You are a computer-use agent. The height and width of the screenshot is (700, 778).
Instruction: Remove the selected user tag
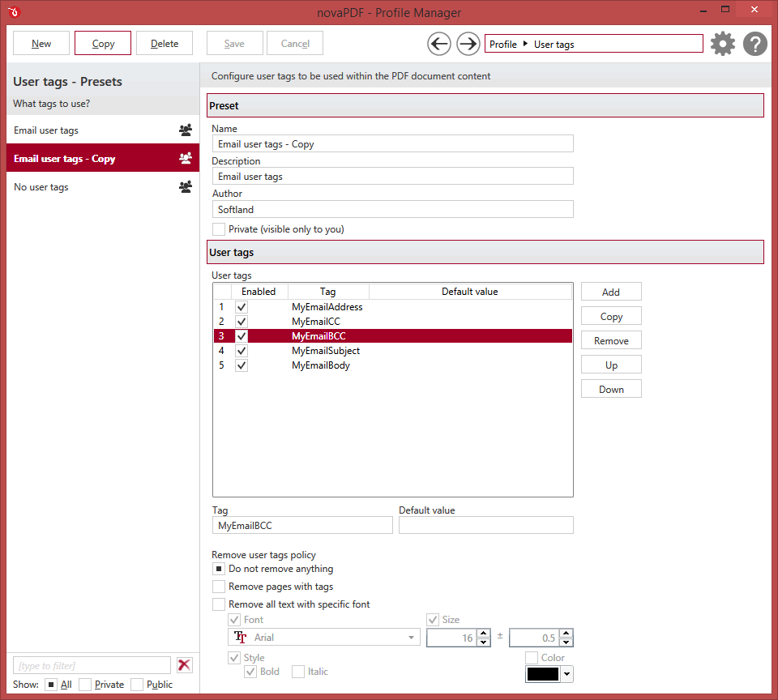(611, 340)
